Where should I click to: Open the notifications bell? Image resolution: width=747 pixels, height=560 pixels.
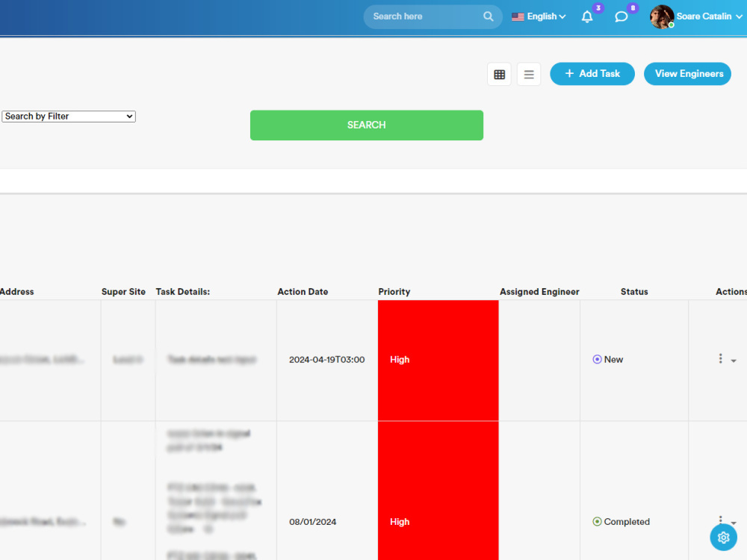[587, 17]
